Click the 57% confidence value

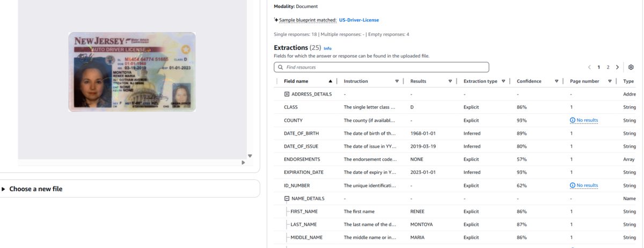click(522, 159)
